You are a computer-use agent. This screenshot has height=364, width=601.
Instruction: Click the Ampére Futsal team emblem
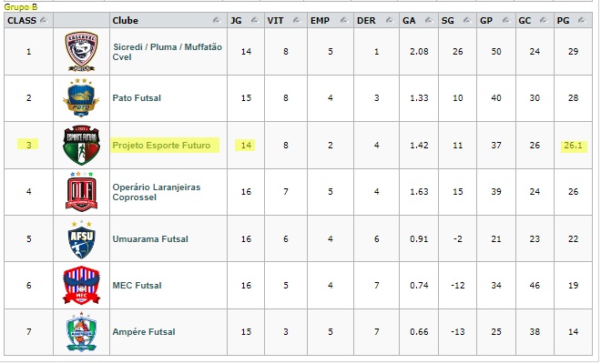click(x=81, y=332)
